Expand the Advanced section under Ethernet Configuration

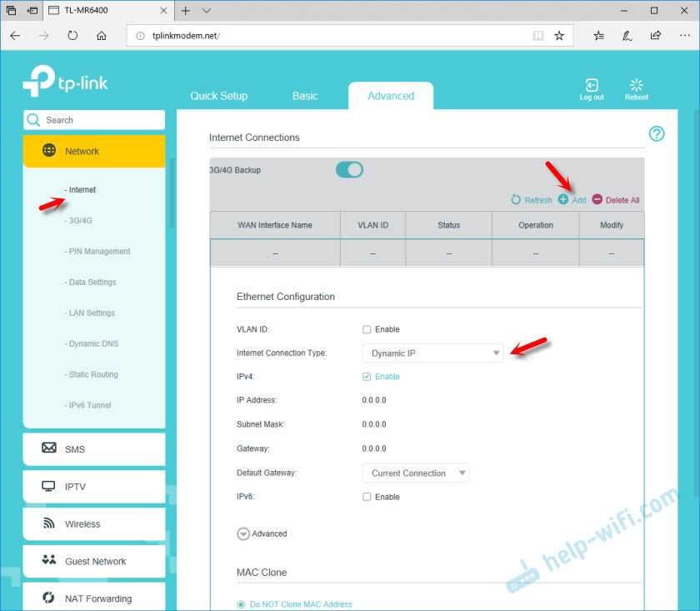(x=244, y=533)
